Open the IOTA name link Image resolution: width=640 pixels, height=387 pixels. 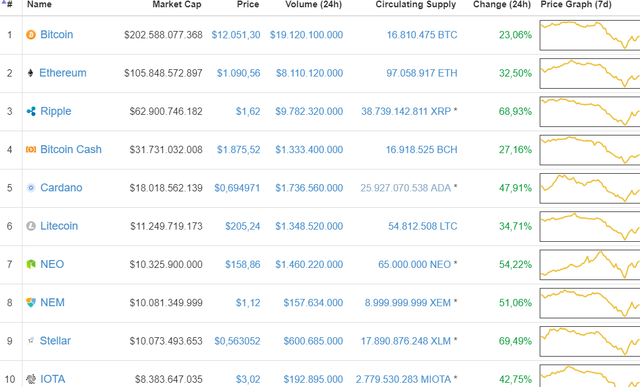pyautogui.click(x=53, y=379)
